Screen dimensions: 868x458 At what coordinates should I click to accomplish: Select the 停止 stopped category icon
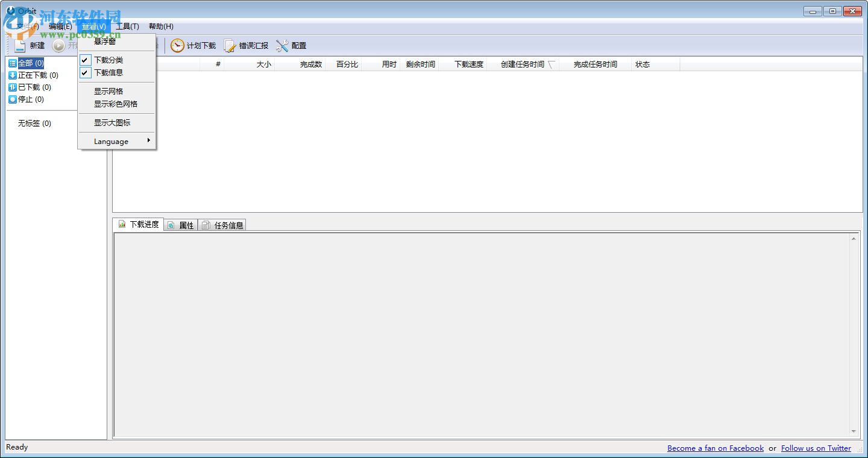[13, 99]
